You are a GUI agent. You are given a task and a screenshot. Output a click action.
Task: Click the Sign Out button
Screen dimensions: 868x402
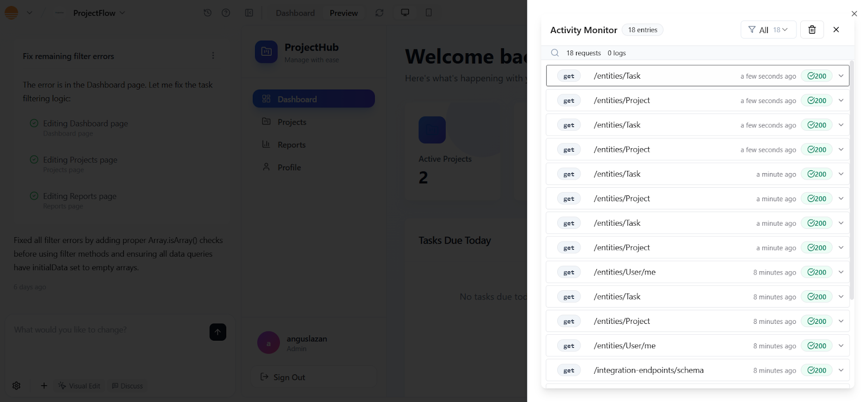314,377
